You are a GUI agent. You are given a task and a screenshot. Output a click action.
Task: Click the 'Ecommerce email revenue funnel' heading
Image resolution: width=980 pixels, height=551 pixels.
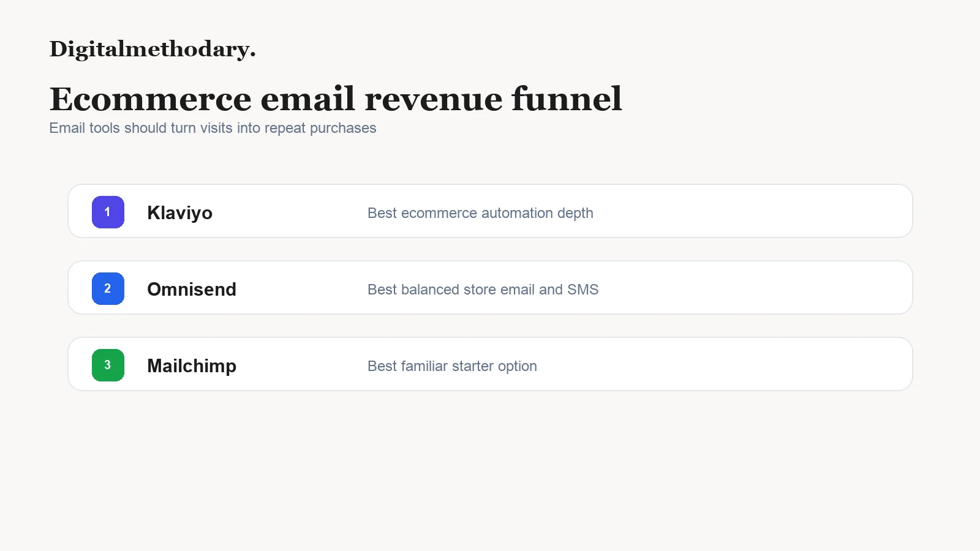(x=336, y=99)
